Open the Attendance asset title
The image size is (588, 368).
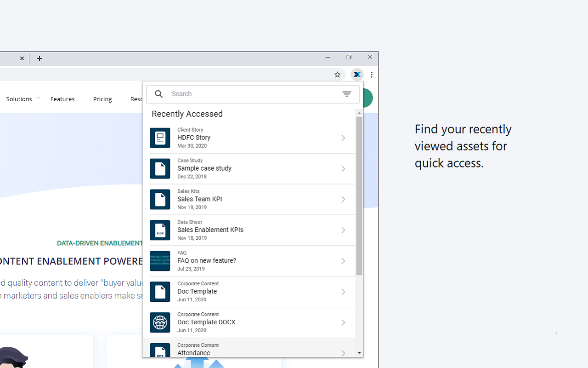(x=194, y=353)
